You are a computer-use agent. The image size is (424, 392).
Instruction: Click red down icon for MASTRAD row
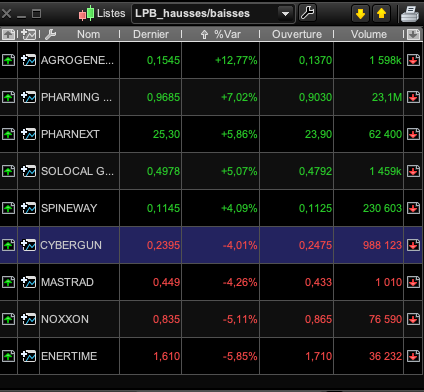[413, 282]
